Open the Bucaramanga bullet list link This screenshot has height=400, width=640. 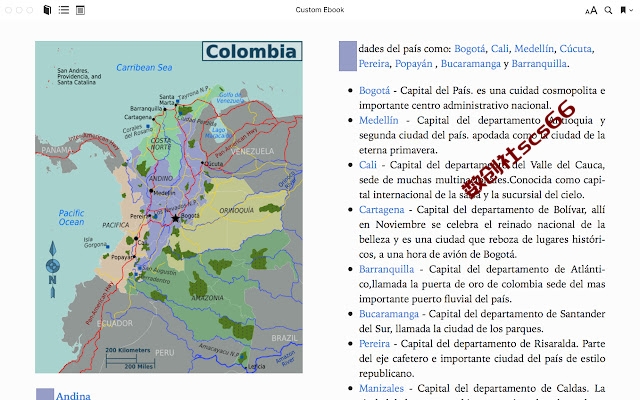coord(389,314)
